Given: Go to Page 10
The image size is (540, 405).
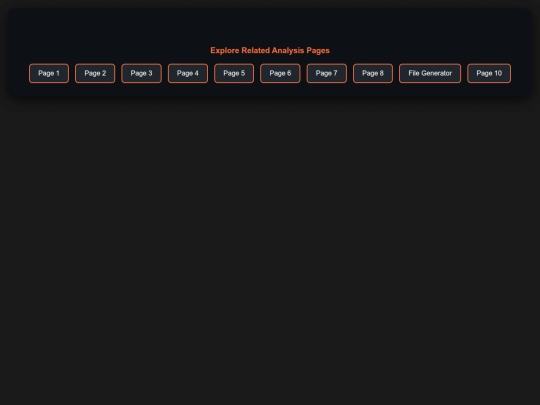Looking at the screenshot, I should click(x=489, y=73).
